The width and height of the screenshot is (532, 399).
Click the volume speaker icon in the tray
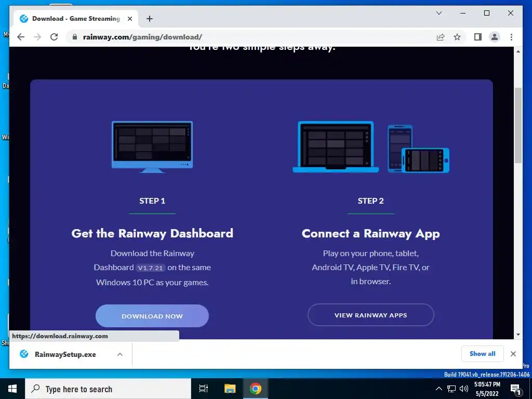(464, 389)
